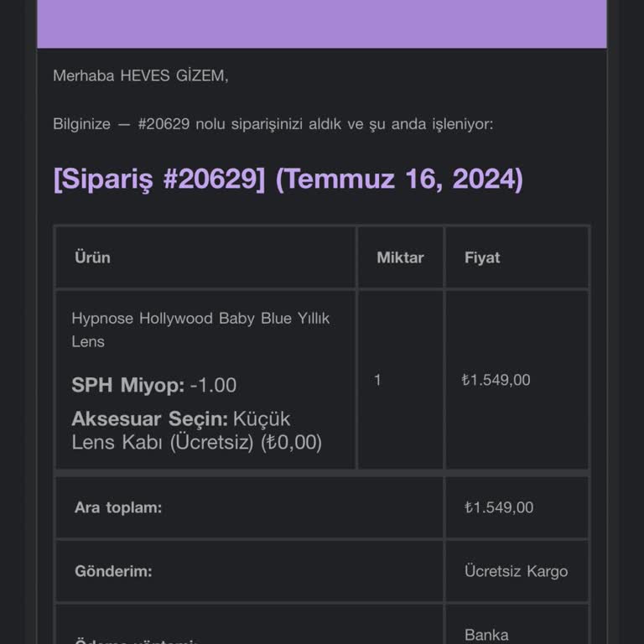This screenshot has width=644, height=644.
Task: Click the "Merhaba HEVES GİZEM" greeting
Action: click(x=140, y=75)
